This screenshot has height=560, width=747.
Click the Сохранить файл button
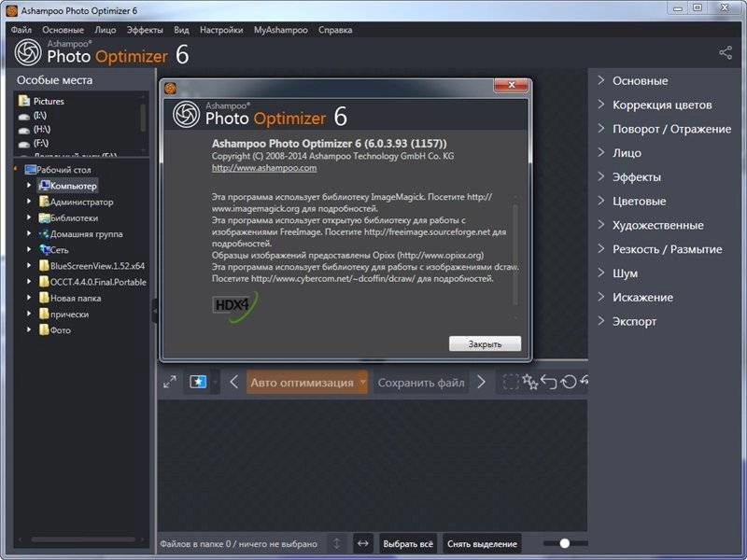click(421, 382)
